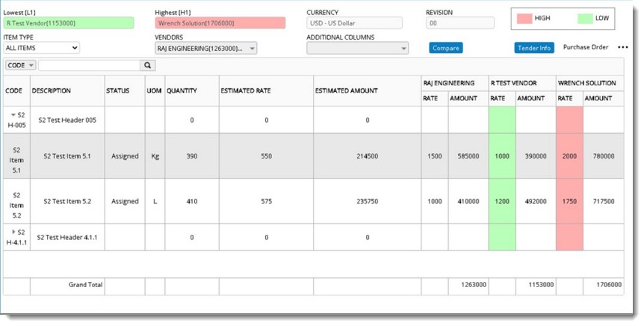Click the Compare button
The image size is (644, 326).
[x=445, y=48]
